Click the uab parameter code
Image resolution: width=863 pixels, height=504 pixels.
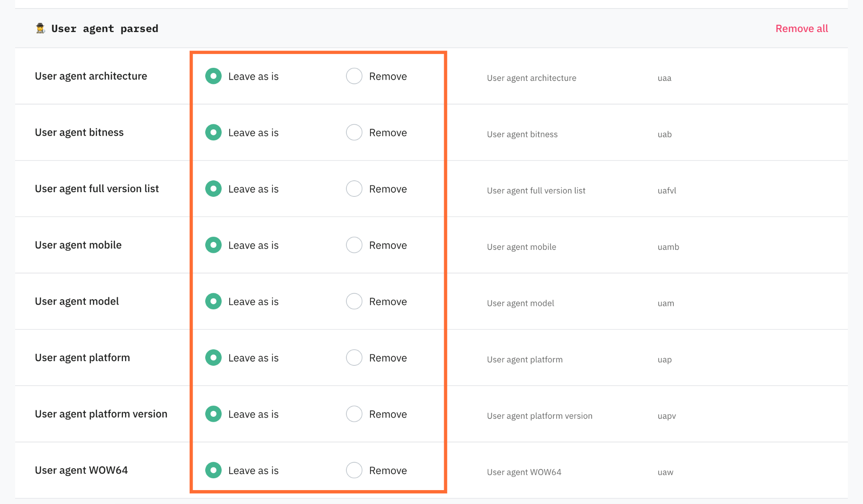[665, 134]
